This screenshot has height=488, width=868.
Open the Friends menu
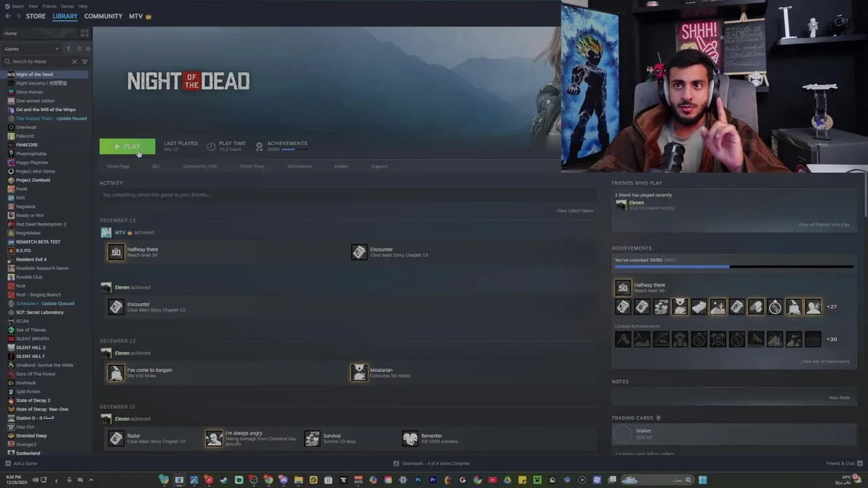(50, 6)
